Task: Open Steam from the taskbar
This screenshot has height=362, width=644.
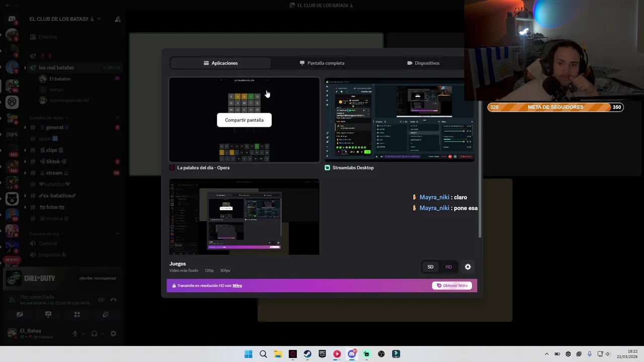Action: (307, 354)
